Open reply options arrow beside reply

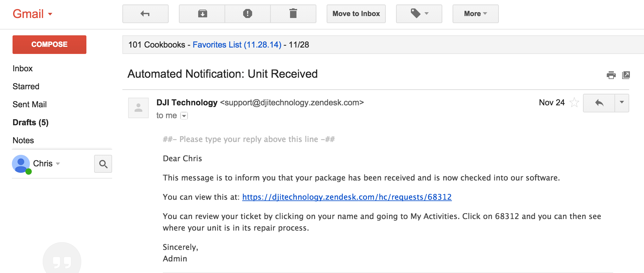tap(622, 103)
